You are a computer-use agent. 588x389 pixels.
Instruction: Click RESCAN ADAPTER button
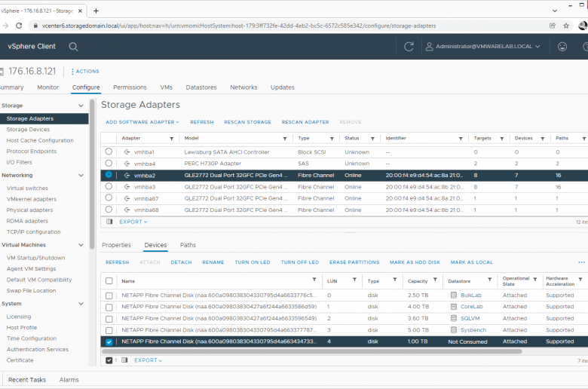(305, 122)
